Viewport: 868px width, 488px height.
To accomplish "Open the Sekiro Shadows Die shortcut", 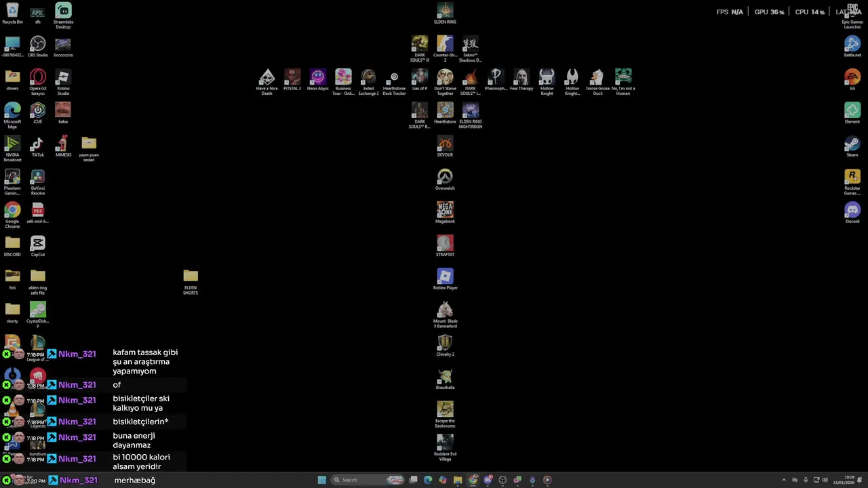I will click(x=471, y=49).
